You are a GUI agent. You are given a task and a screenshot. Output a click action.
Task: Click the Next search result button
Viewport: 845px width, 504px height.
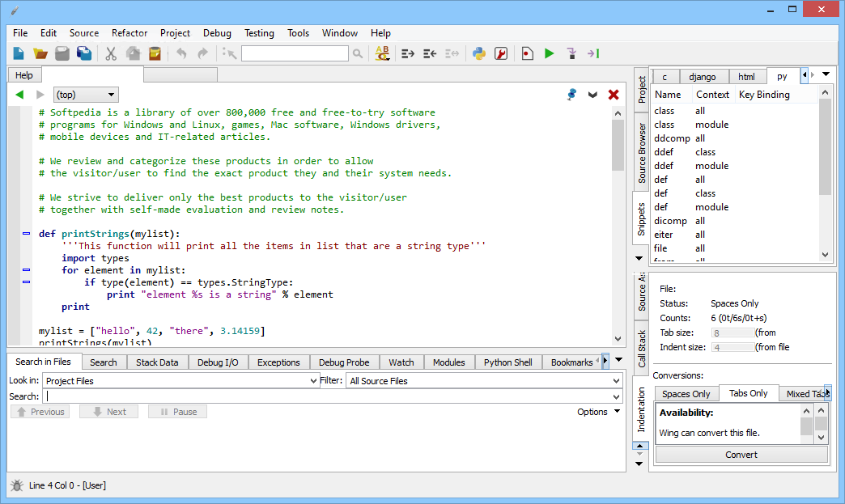click(108, 412)
